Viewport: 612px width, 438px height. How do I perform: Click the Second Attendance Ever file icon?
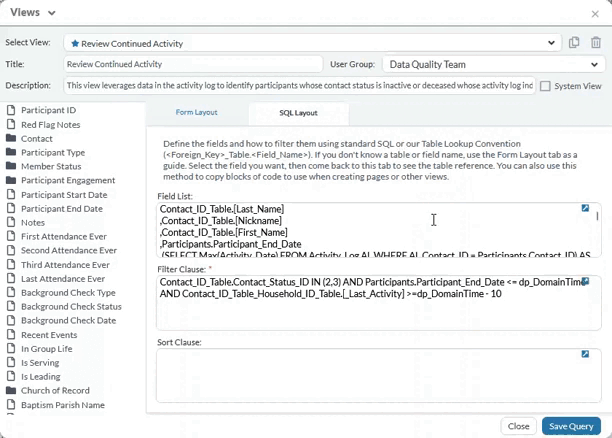click(11, 250)
